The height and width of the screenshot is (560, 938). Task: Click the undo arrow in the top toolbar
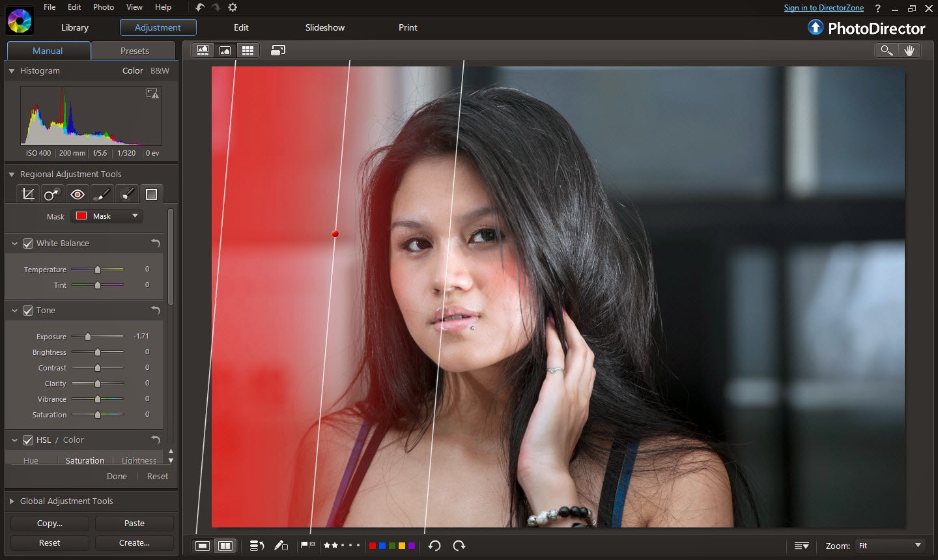pos(200,7)
